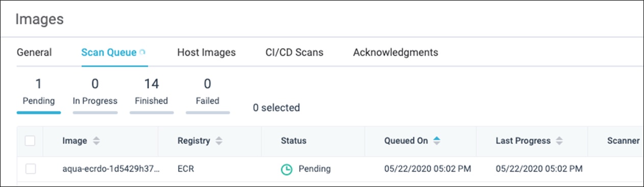644x187 pixels.
Task: Click the Scan Queue loading spinner icon
Action: click(142, 52)
